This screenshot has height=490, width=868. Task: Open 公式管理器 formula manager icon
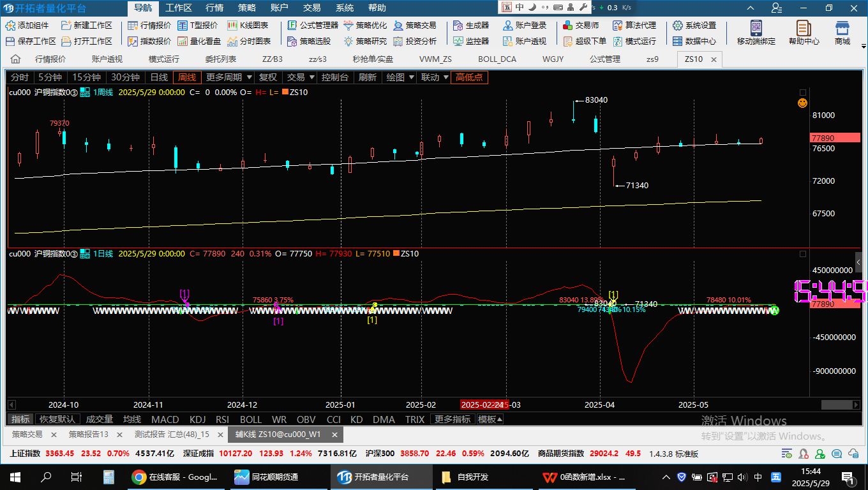click(x=292, y=26)
